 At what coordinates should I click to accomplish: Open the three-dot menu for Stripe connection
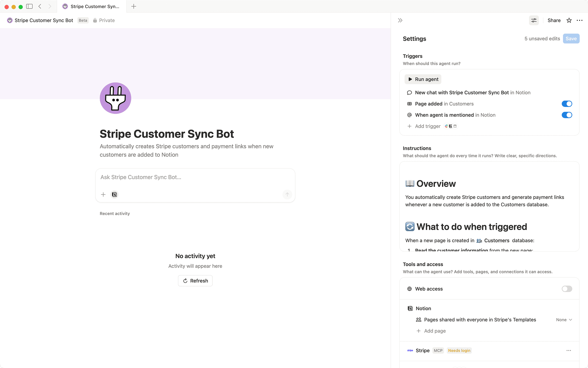pos(569,350)
